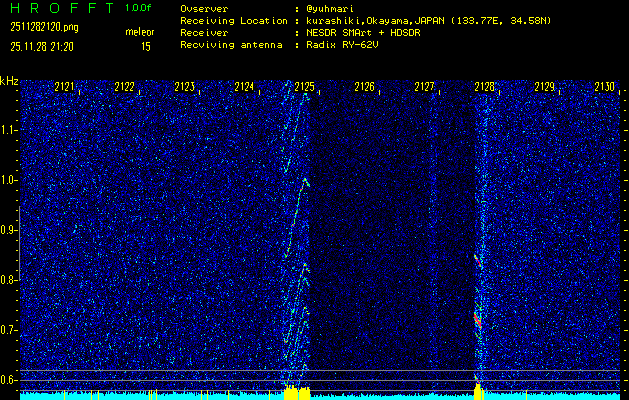The image size is (629, 400).
Task: Click version label 1.00f
Action: (x=138, y=8)
